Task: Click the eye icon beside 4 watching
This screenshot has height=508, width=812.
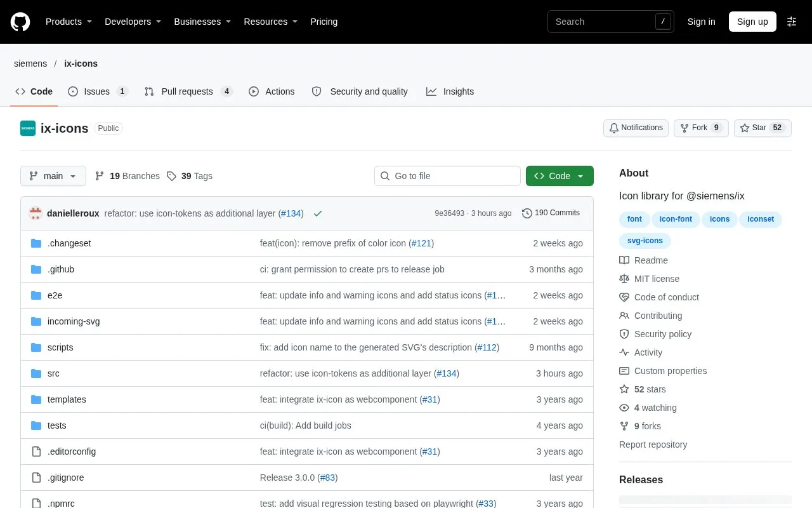Action: pyautogui.click(x=624, y=408)
